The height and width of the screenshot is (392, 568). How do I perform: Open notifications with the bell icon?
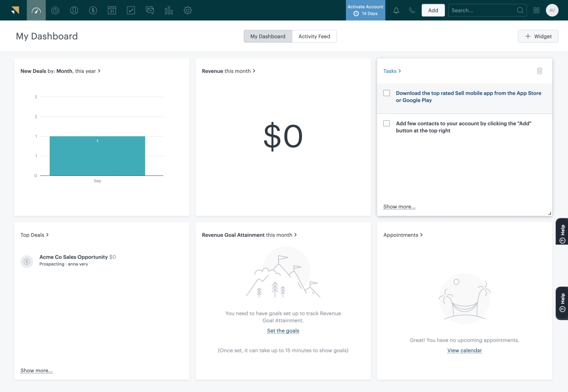(396, 10)
